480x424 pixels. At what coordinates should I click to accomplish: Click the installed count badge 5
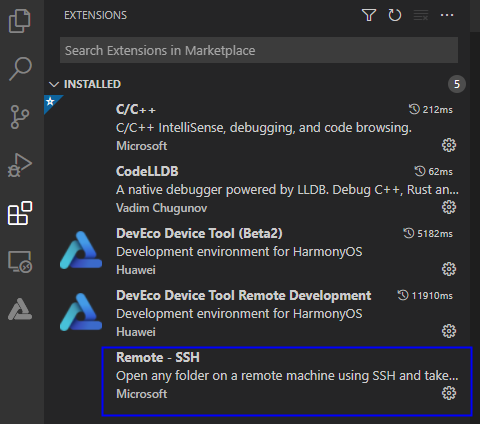[x=457, y=84]
